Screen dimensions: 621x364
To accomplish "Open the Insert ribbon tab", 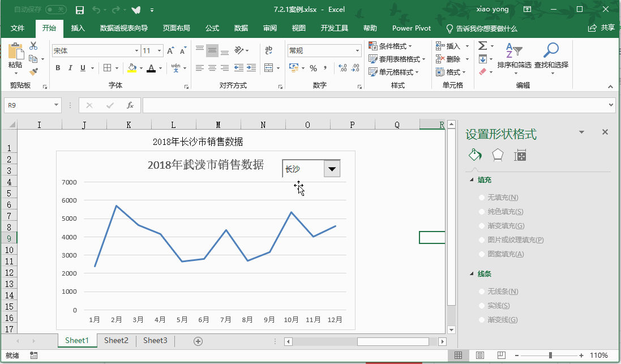I will (x=78, y=28).
